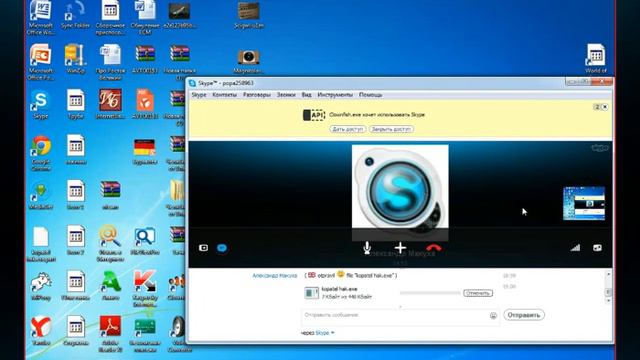Open the Инструменты menu

tap(335, 95)
